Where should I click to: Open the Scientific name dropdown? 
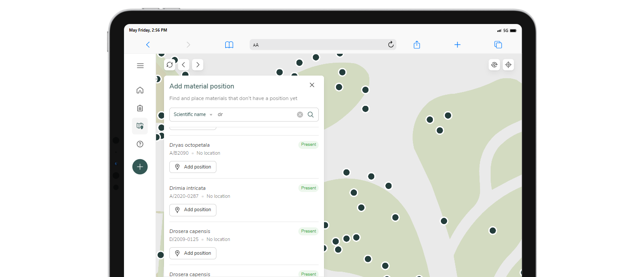193,115
